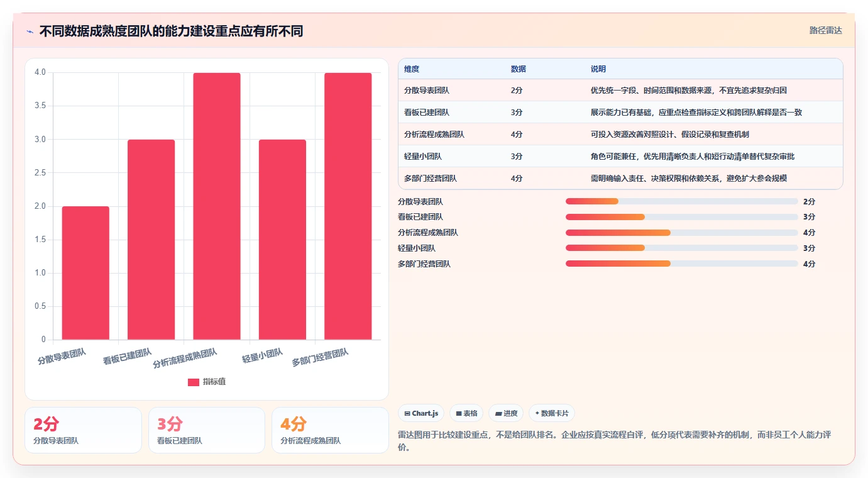Click the 多部门经营团队 progress bar
Screen dimensions: 868x478
click(681, 264)
